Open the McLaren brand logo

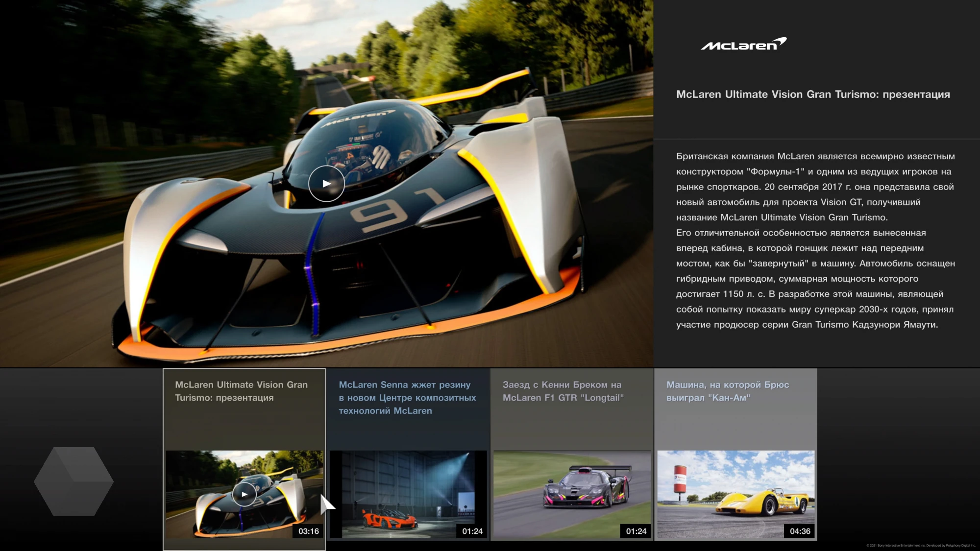click(x=743, y=44)
